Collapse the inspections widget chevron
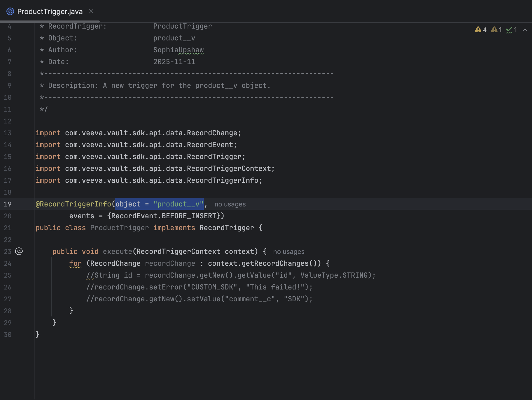The height and width of the screenshot is (400, 532). [x=525, y=30]
